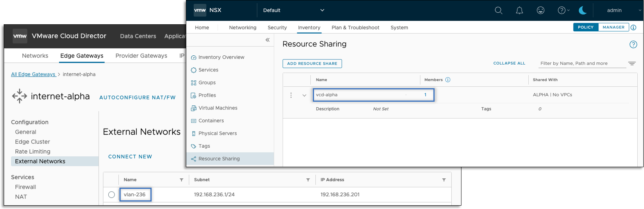Open the help question mark dropdown in header
This screenshot has height=209, width=644.
(x=563, y=10)
